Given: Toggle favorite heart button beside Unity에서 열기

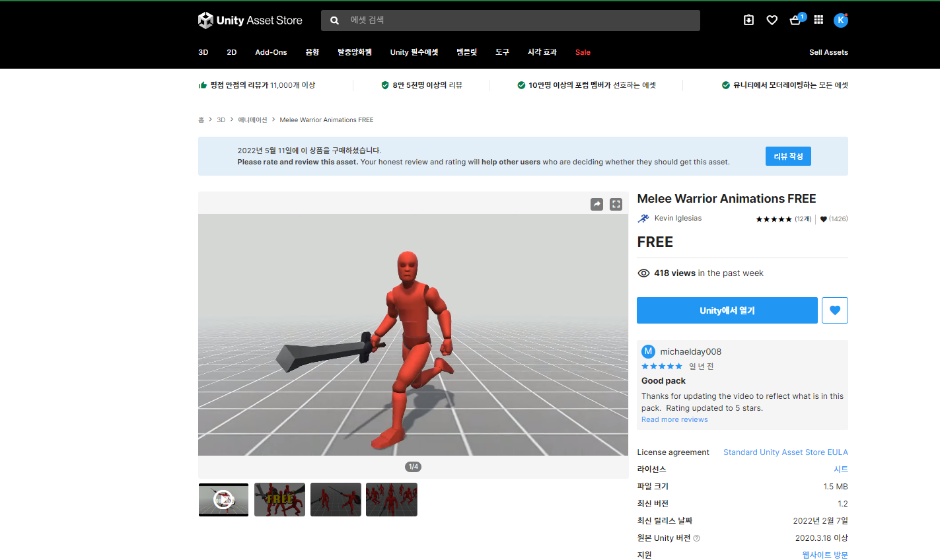Looking at the screenshot, I should point(835,310).
